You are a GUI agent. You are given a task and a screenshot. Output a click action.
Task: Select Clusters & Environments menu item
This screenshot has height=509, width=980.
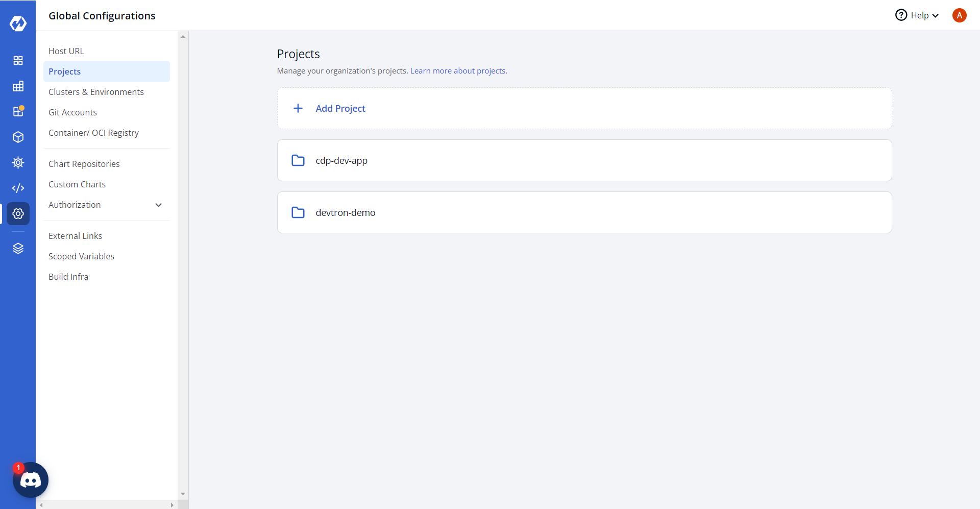(x=96, y=92)
